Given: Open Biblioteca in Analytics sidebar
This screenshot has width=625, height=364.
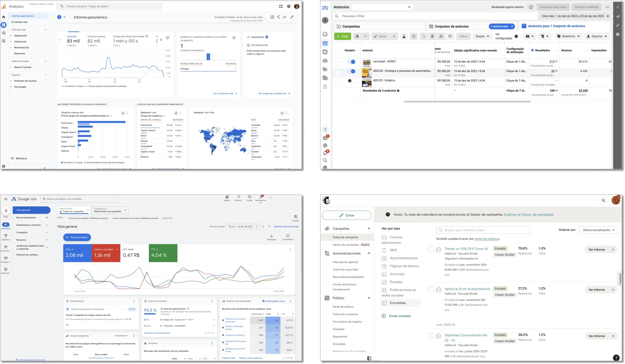Looking at the screenshot, I should (x=21, y=158).
